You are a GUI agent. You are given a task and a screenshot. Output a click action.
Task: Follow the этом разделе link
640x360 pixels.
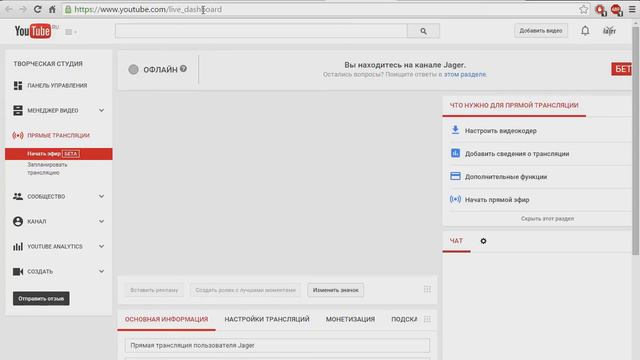[x=465, y=74]
